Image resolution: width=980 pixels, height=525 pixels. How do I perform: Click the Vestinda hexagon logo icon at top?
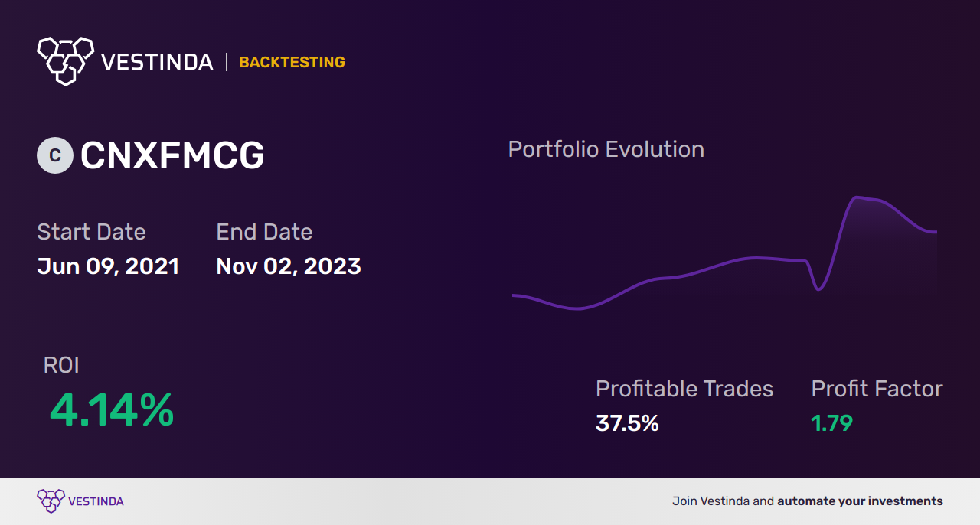click(65, 60)
